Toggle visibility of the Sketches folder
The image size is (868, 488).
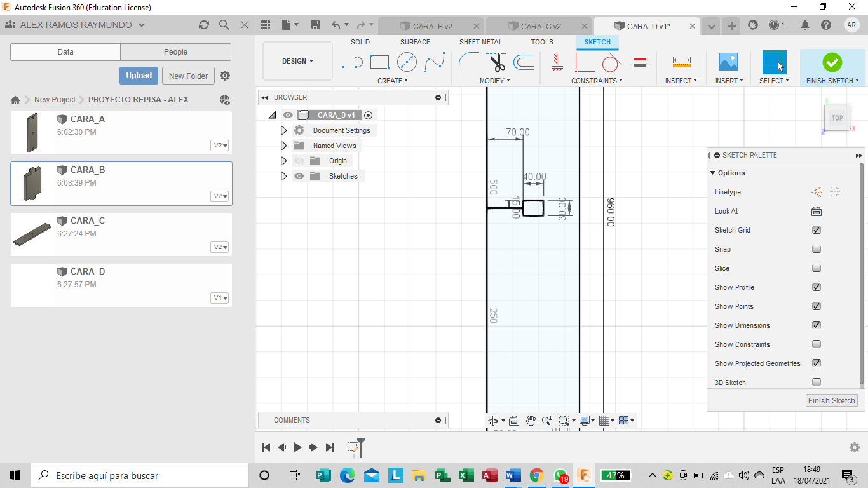pyautogui.click(x=299, y=176)
